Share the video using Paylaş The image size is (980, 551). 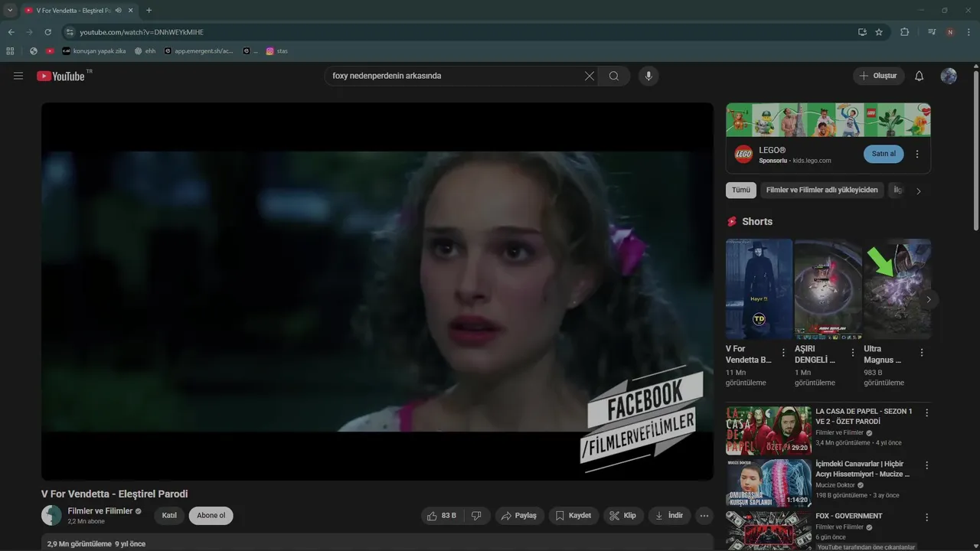pos(520,516)
